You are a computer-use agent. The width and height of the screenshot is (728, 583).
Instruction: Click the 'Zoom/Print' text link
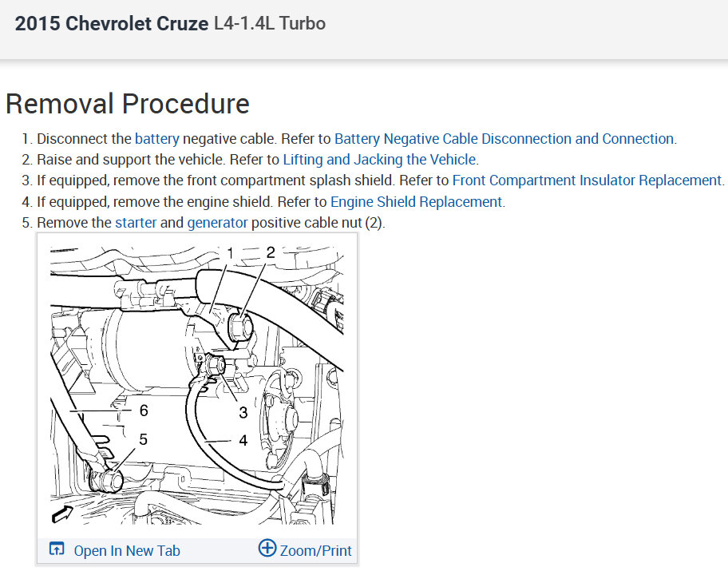(x=316, y=551)
